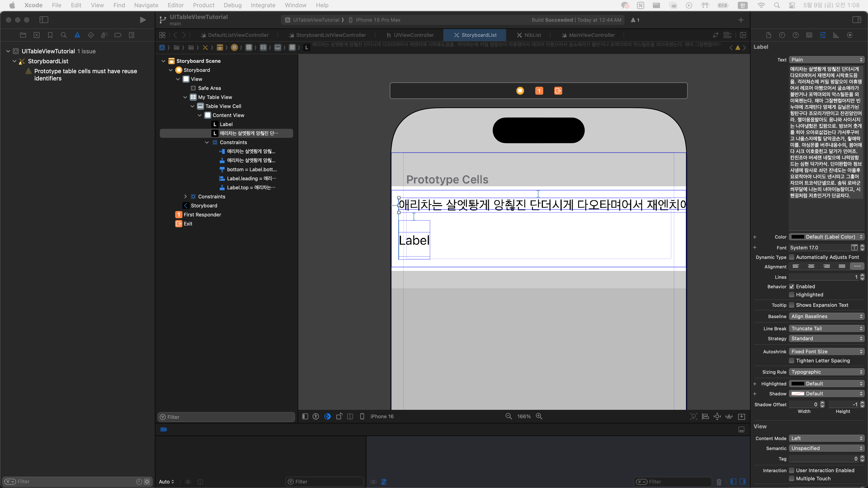Image resolution: width=868 pixels, height=488 pixels.
Task: Show the Connections inspector
Action: (x=850, y=35)
